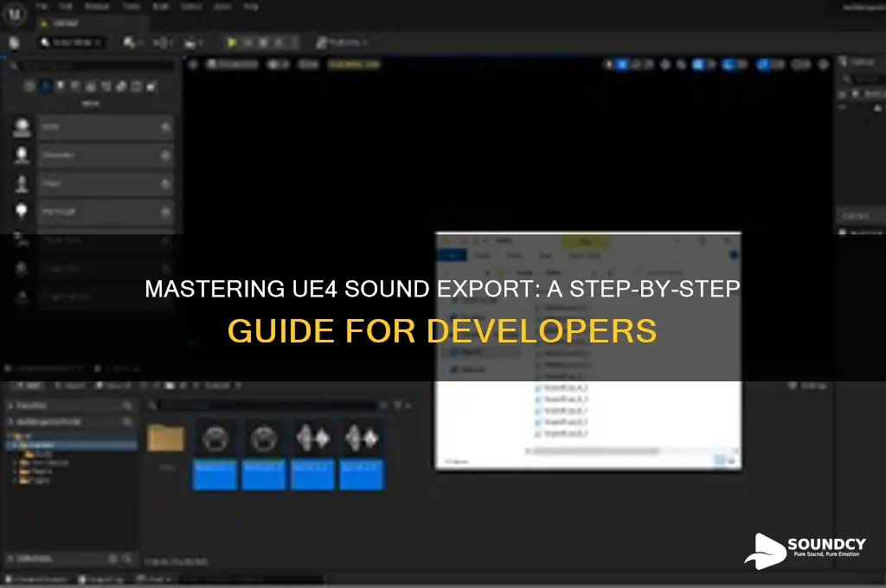Open the Show flags dropdown
886x588 pixels.
pyautogui.click(x=309, y=64)
